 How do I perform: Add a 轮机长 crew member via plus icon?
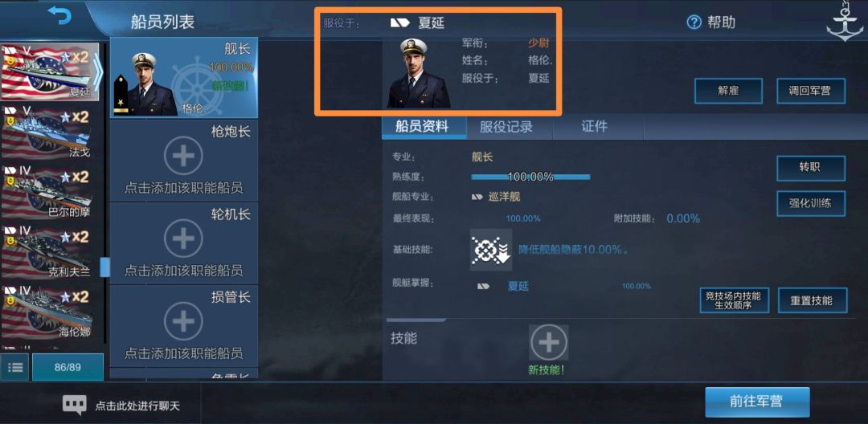pyautogui.click(x=183, y=238)
